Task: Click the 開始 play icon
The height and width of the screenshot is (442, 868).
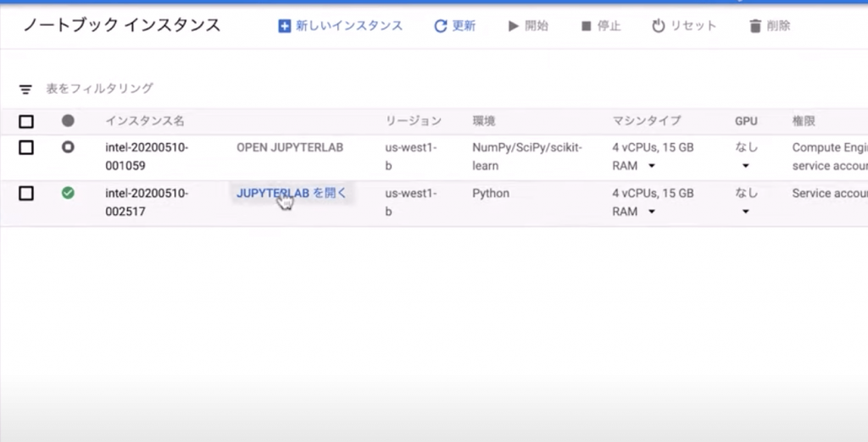Action: coord(513,26)
